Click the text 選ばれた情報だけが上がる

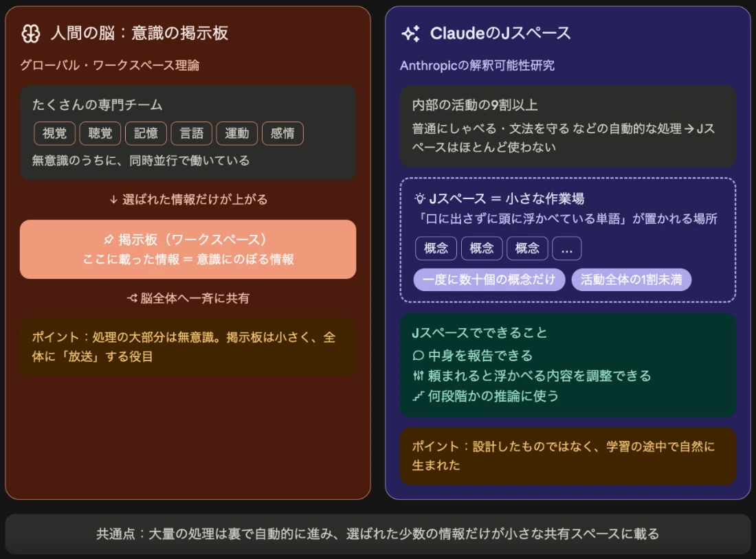point(194,200)
